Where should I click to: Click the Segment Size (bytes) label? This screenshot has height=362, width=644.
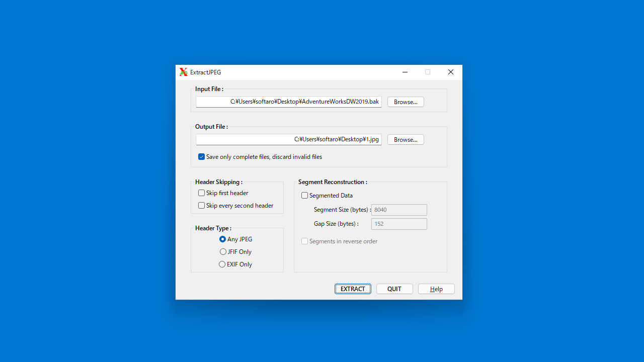click(x=342, y=210)
